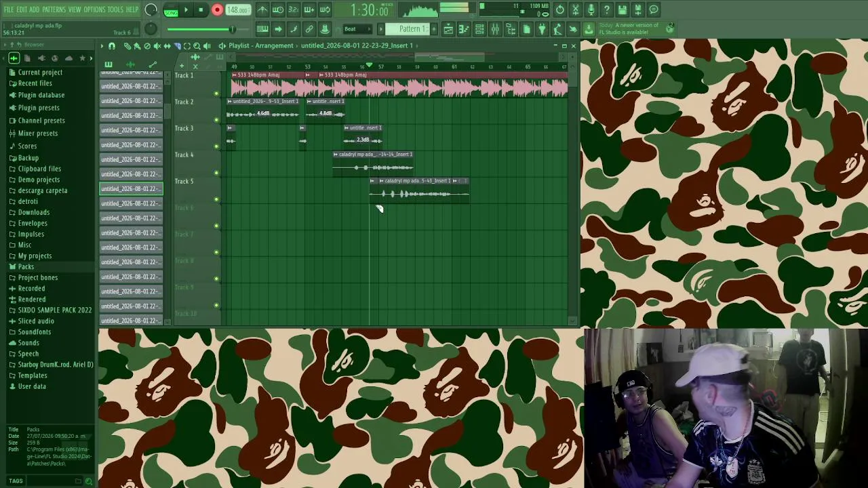Select the Zoom magnifier tool in Playlist
Screen dimensions: 868x488
point(197,46)
